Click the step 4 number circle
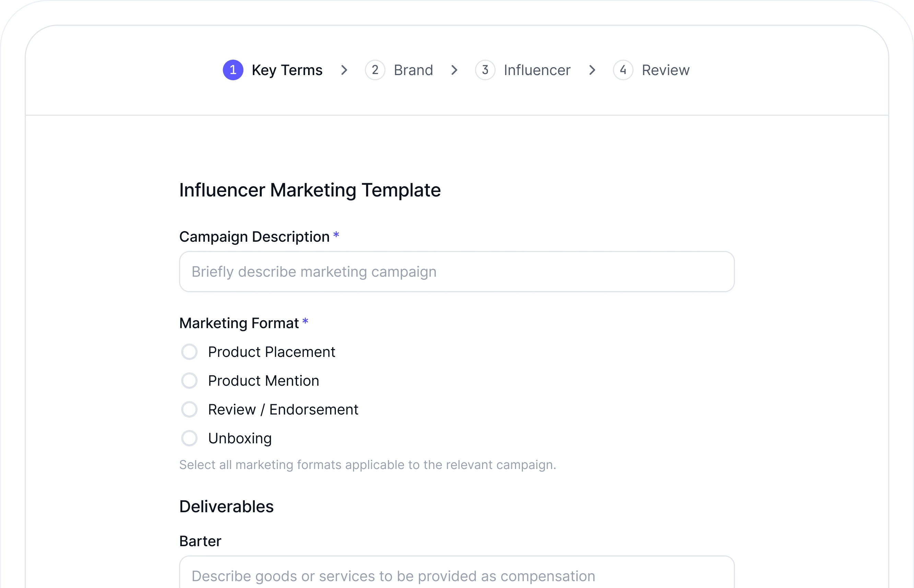Viewport: 914px width, 588px height. point(623,70)
